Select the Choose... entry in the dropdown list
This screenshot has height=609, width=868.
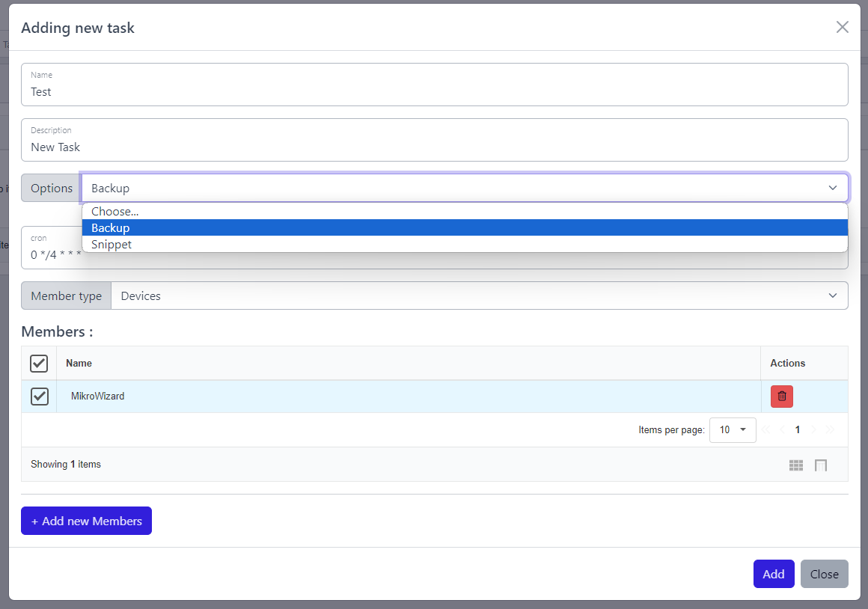click(114, 211)
